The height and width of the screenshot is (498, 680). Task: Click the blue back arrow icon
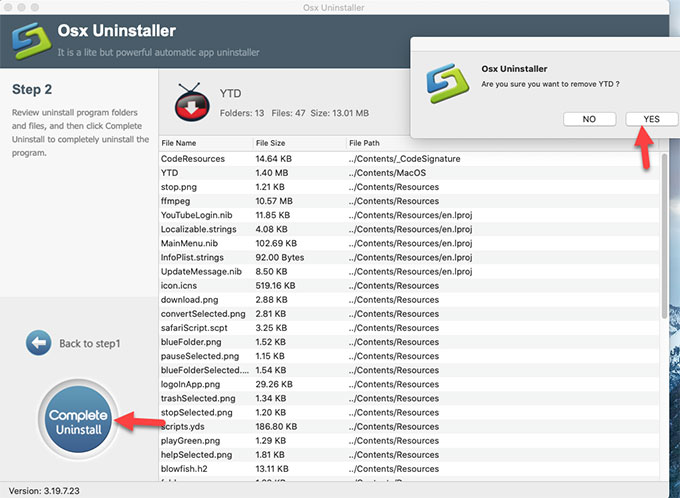pos(38,343)
